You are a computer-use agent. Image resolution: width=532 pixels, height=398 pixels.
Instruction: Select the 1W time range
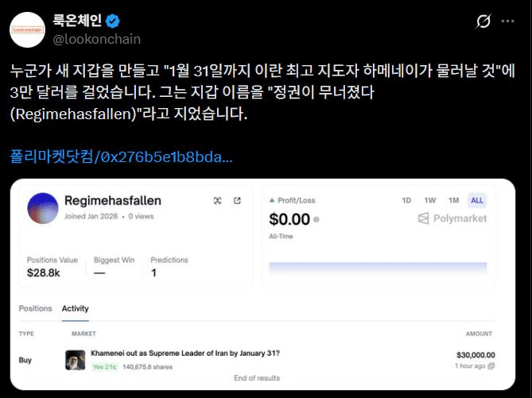coord(429,200)
